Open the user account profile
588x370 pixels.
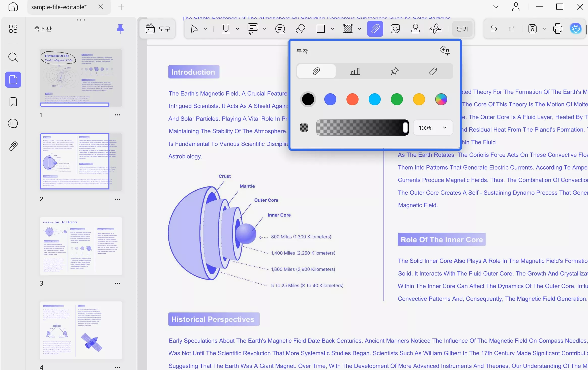coord(516,7)
